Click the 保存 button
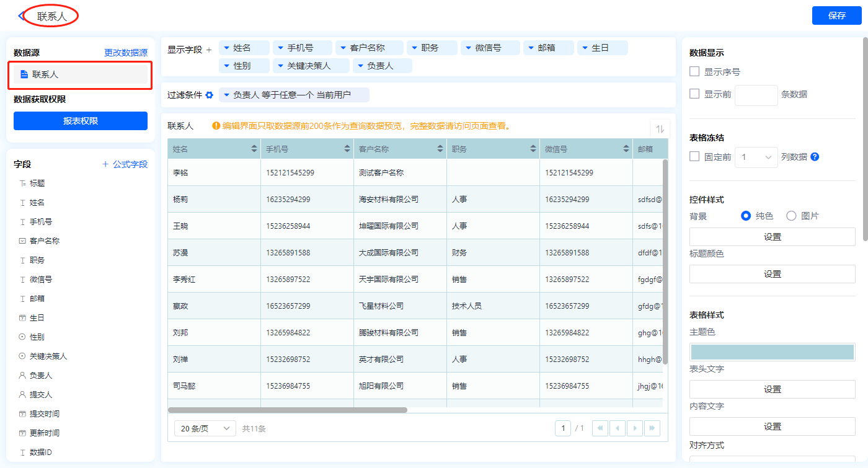Screen dimensions: 868x468 (x=836, y=16)
